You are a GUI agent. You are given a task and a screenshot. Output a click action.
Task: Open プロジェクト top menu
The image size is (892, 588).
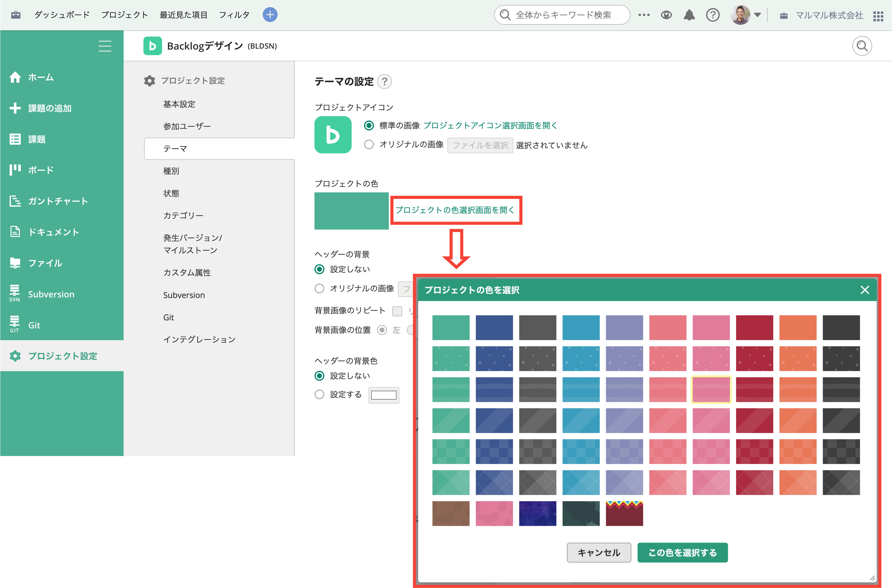125,15
